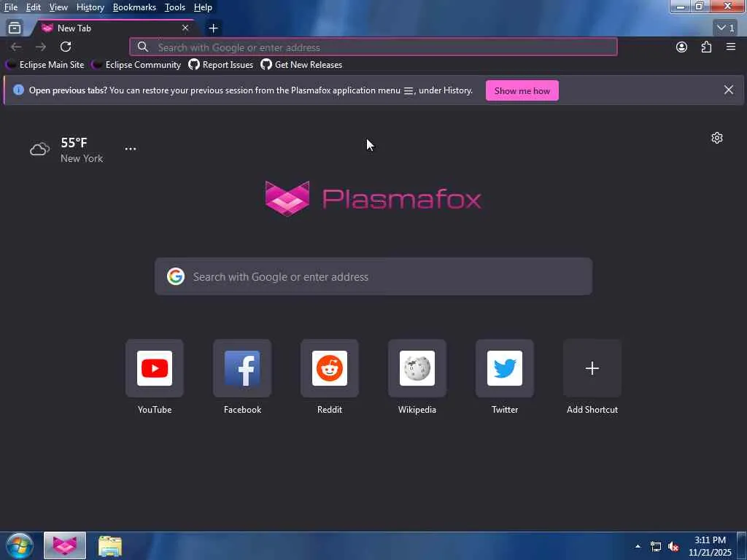Open the cloudy weather icon forecast
Viewport: 747px width, 560px height.
[39, 149]
